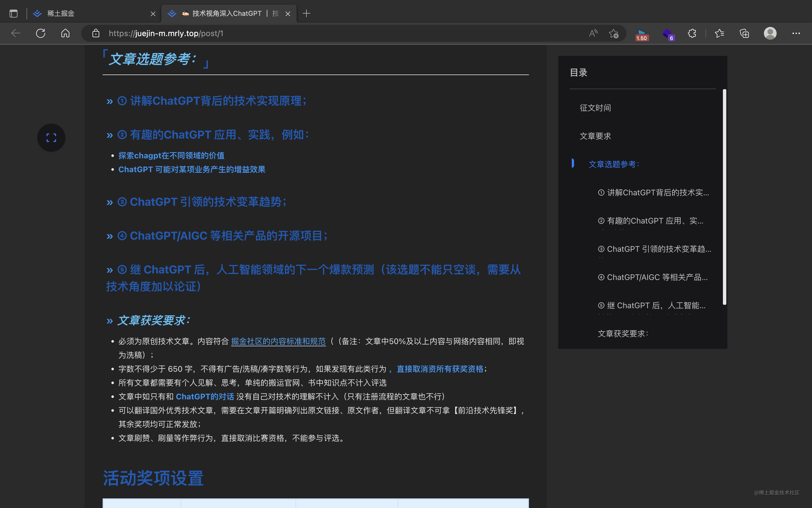The height and width of the screenshot is (508, 812).
Task: Click heading ② 有趣的ChatGPT 应用、实践
Action: [x=213, y=135]
